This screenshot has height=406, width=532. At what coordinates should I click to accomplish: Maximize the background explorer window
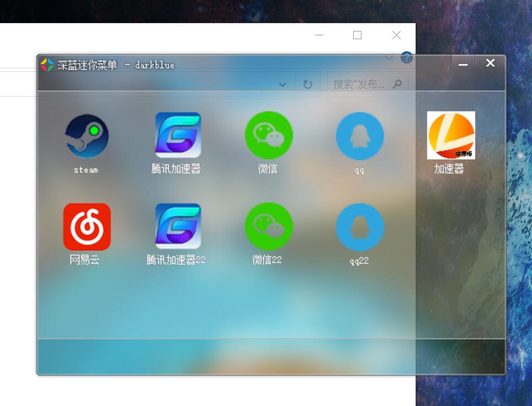[x=357, y=35]
